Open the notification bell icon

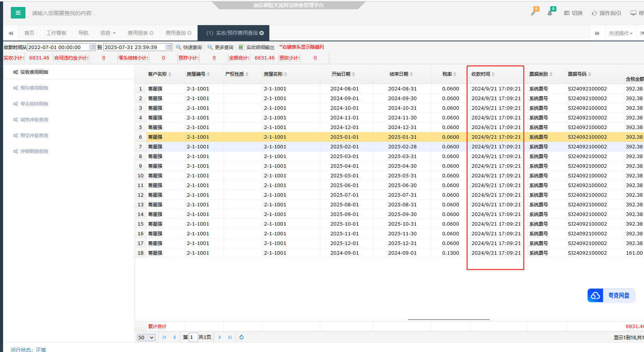pyautogui.click(x=550, y=13)
